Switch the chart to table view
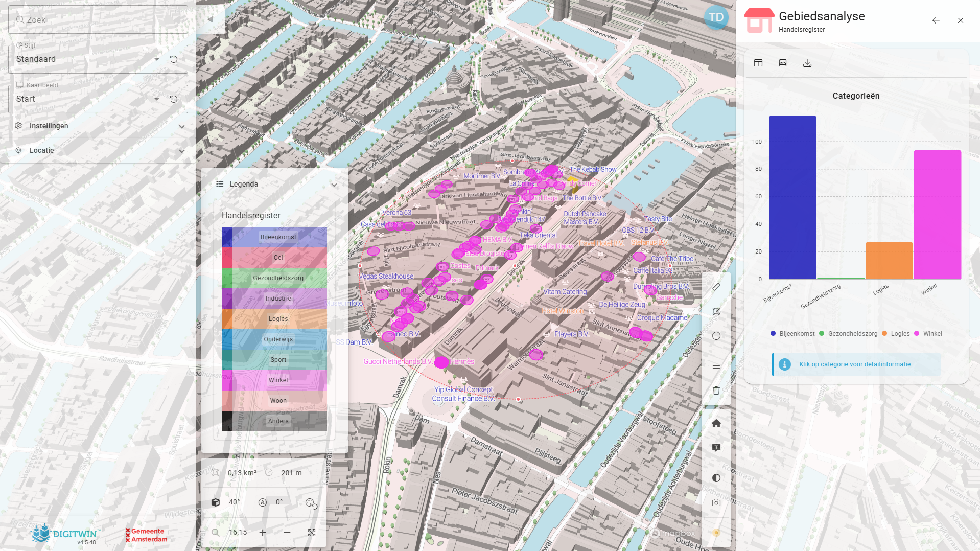 [x=758, y=63]
